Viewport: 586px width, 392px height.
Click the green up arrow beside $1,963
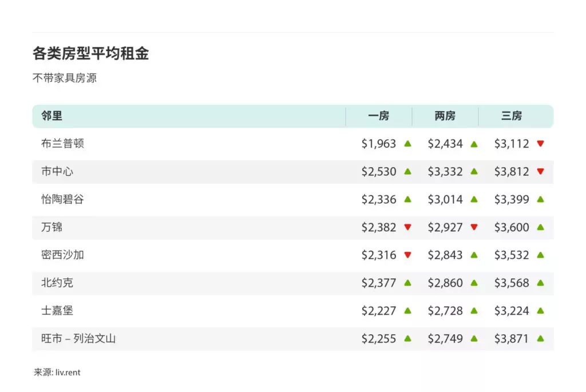pyautogui.click(x=407, y=144)
